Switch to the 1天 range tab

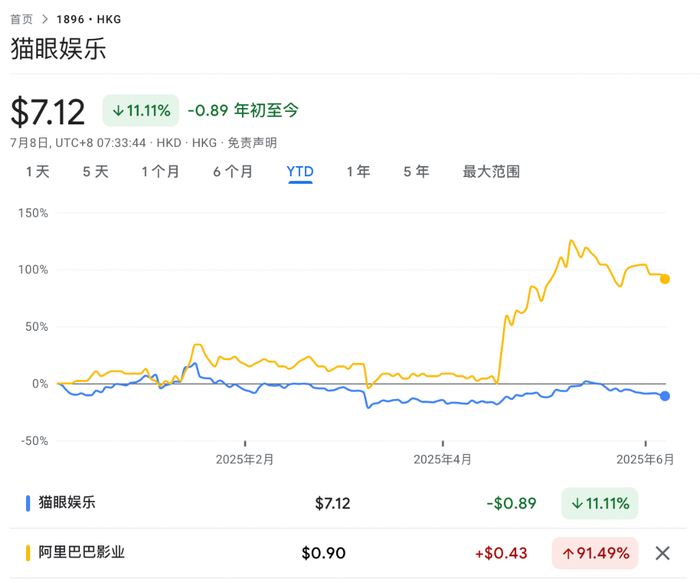pyautogui.click(x=37, y=172)
